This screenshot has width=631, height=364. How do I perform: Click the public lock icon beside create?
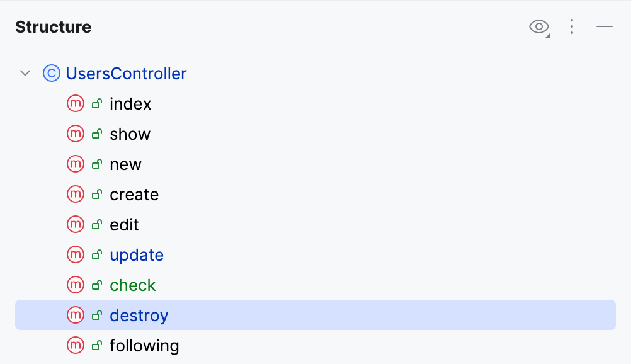click(x=96, y=194)
